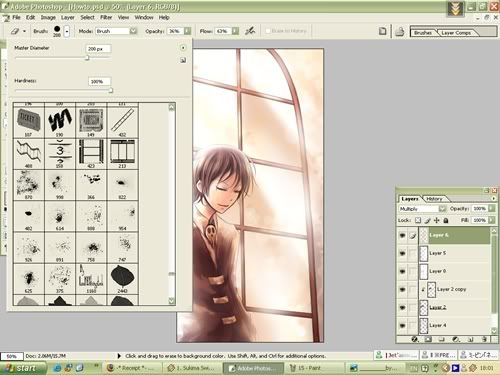This screenshot has width=500, height=375.
Task: Open the layer Opacity arrow in Layers panel
Action: [492, 208]
